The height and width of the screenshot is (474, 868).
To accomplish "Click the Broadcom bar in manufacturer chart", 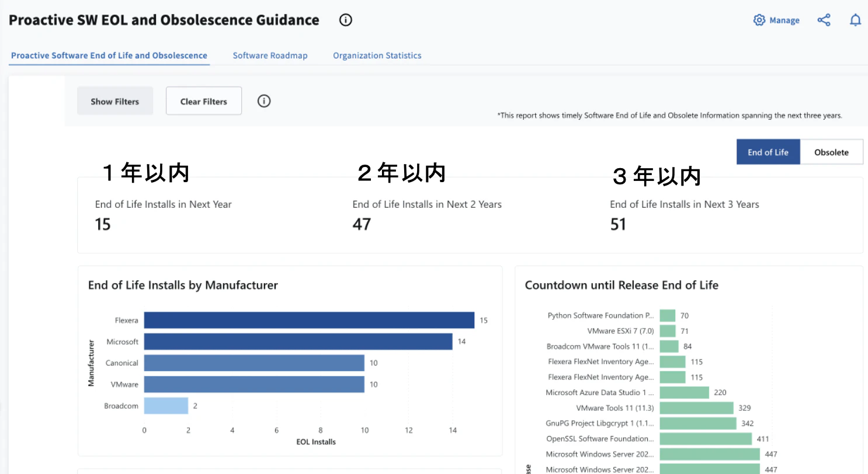I will [166, 406].
